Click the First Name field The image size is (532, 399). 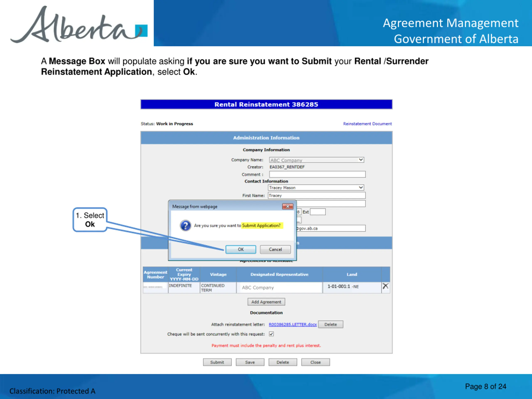pyautogui.click(x=317, y=195)
